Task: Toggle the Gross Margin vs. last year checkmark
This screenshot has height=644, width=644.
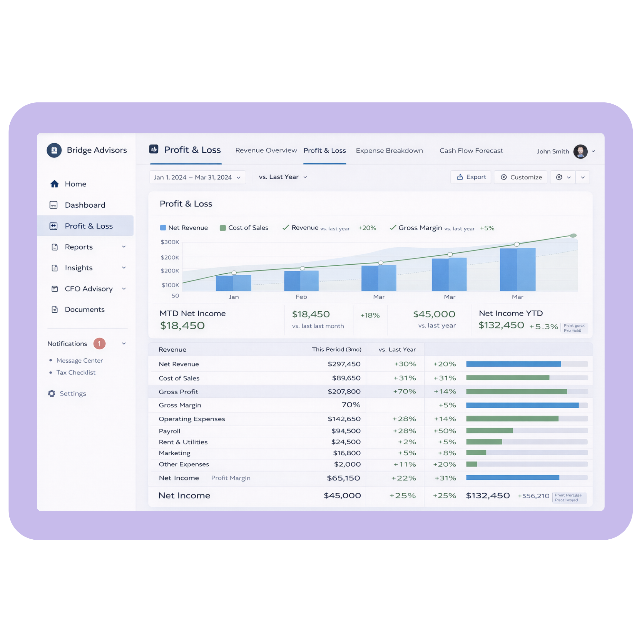Action: (x=393, y=227)
